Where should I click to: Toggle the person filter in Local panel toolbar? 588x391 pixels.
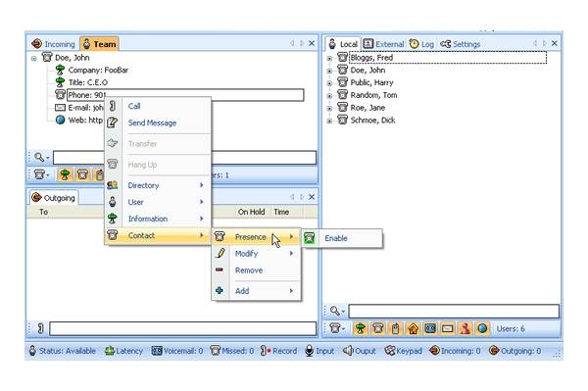point(465,328)
